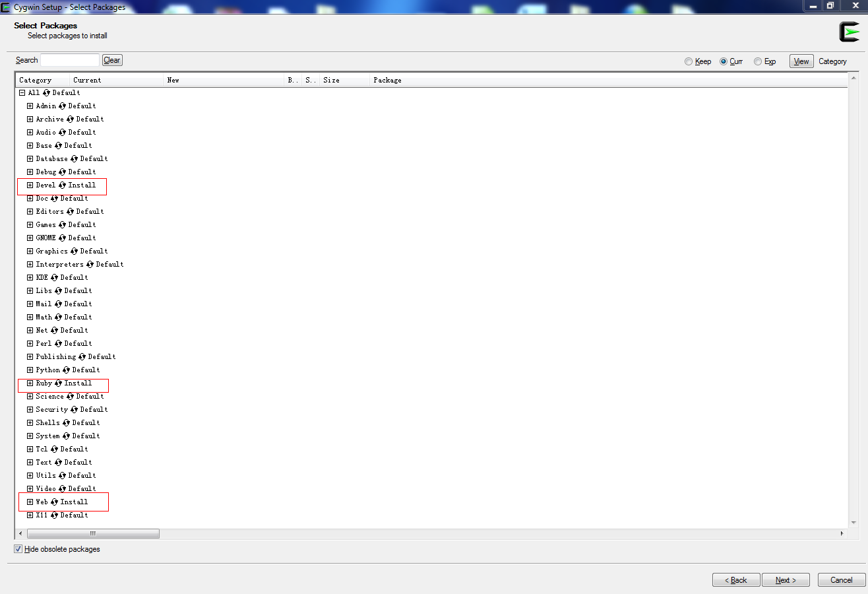This screenshot has width=868, height=594.
Task: Click the Utils category label
Action: 46,476
